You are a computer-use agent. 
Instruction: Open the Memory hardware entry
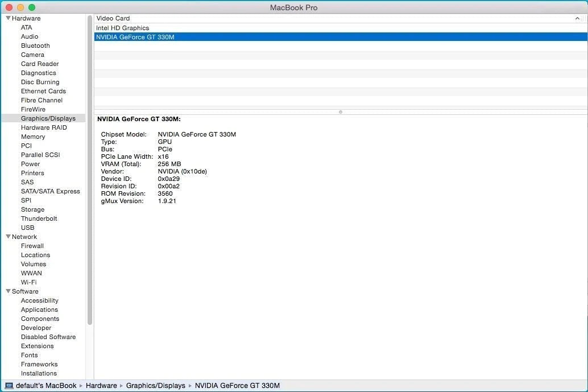click(33, 137)
